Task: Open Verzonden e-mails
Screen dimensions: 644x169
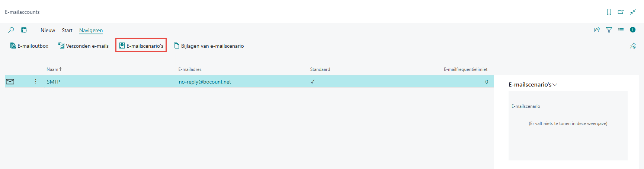Action: 84,46
